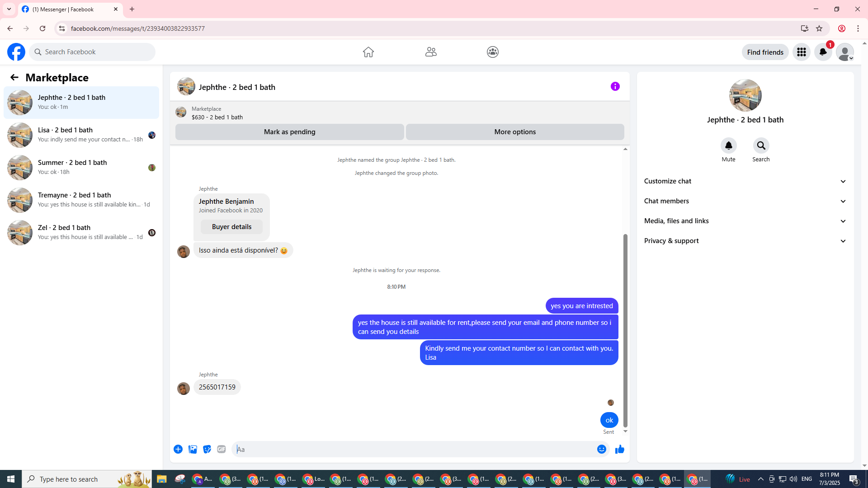Open the Lisa · 2 bed 1 bath chat
This screenshot has height=488, width=868.
81,135
